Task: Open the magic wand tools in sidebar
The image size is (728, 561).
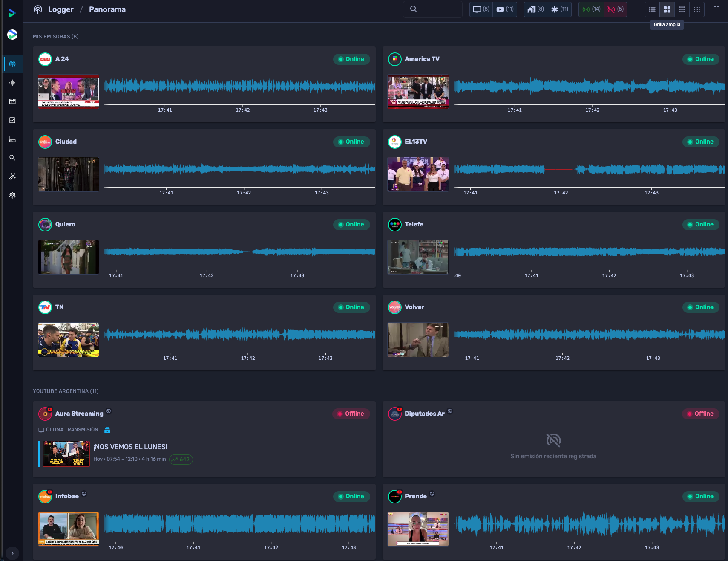Action: pyautogui.click(x=12, y=176)
